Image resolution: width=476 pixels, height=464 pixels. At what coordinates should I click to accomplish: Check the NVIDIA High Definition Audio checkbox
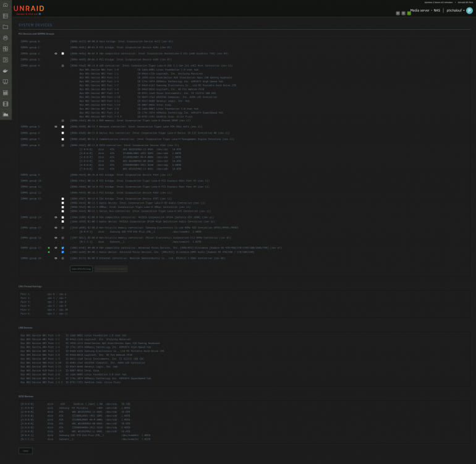tap(63, 221)
